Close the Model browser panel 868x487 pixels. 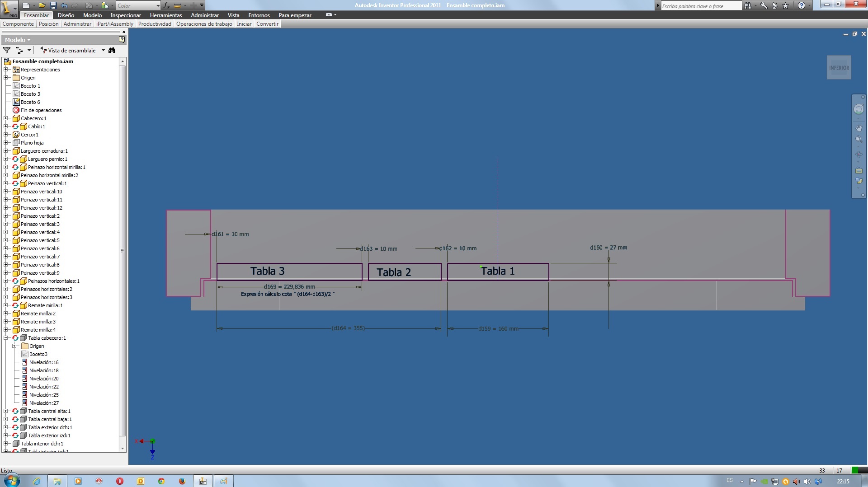tap(123, 32)
